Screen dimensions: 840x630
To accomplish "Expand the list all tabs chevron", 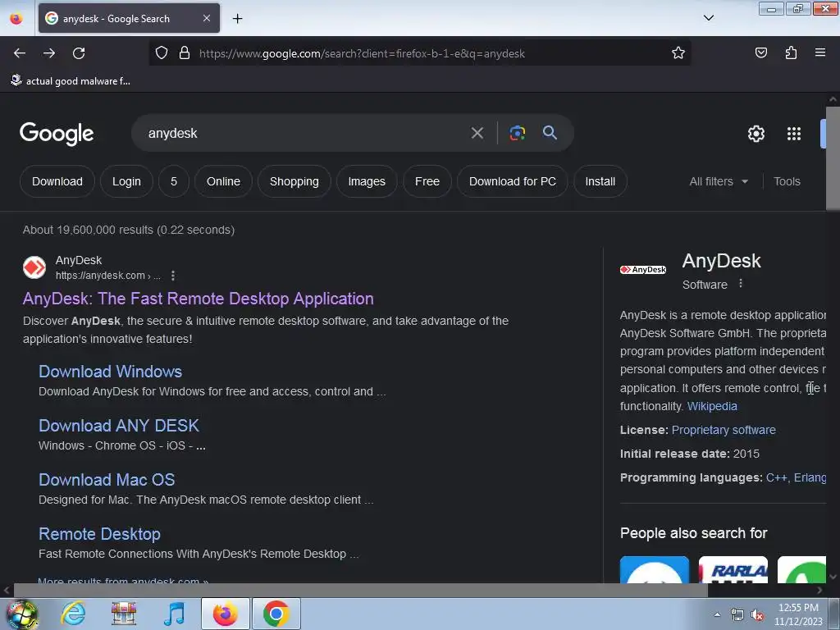I will click(x=709, y=18).
